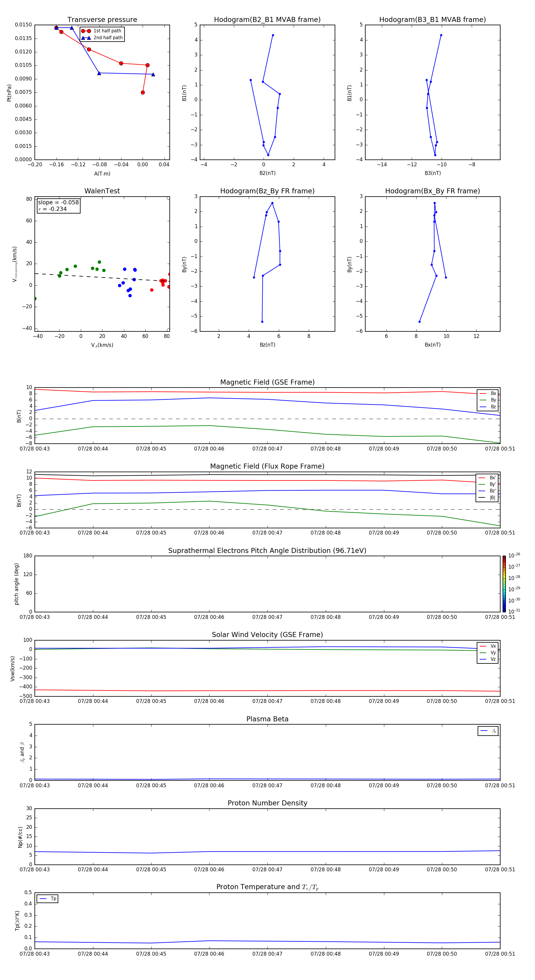Click the "pitch angle (deg)" y-axis label
This screenshot has width=535, height=980.
(16, 584)
